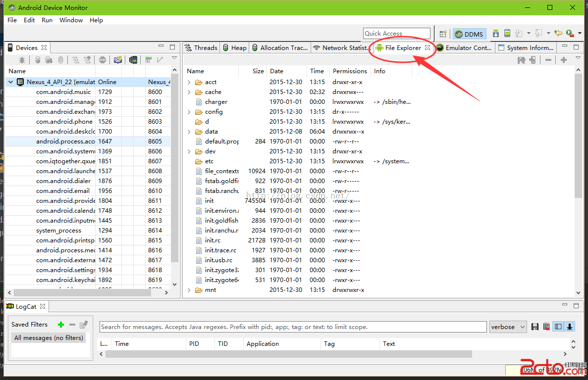Click the Run external tools icon
The height and width of the screenshot is (380, 588).
(x=570, y=33)
